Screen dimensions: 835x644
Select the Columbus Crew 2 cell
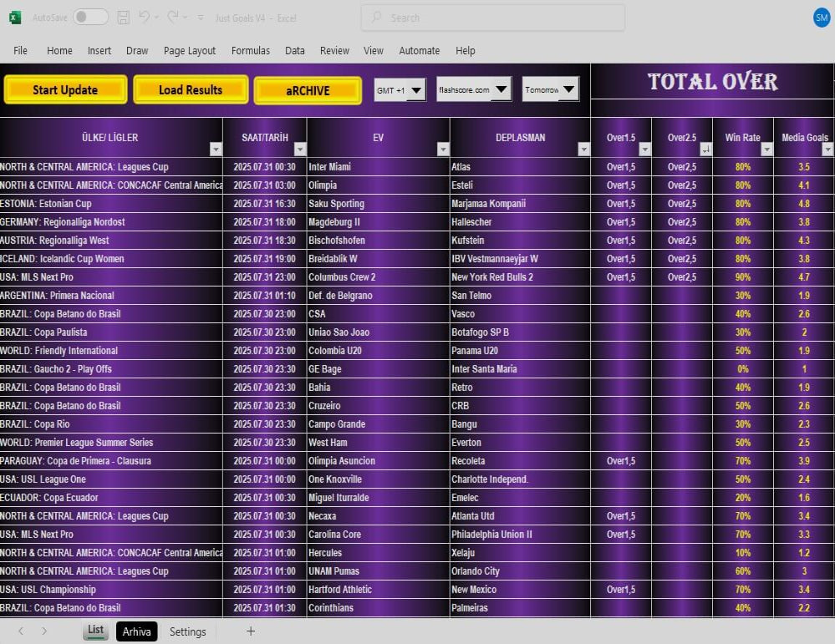[x=378, y=276]
